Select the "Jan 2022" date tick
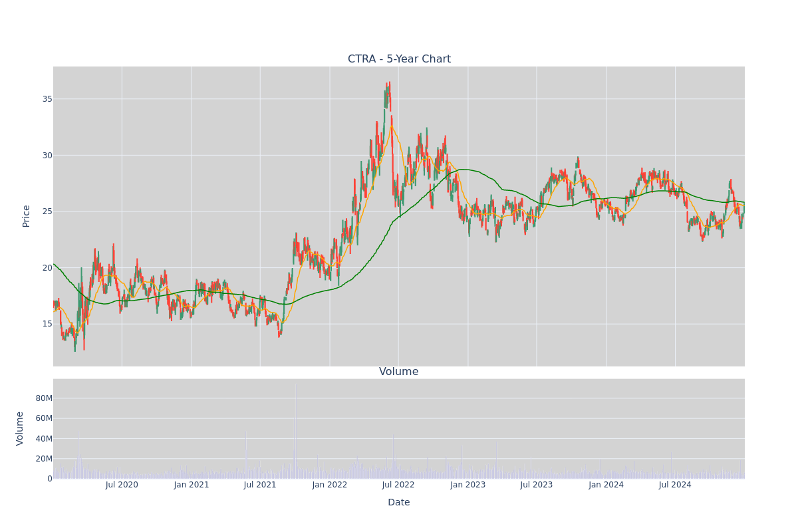The width and height of the screenshot is (798, 532). click(330, 485)
